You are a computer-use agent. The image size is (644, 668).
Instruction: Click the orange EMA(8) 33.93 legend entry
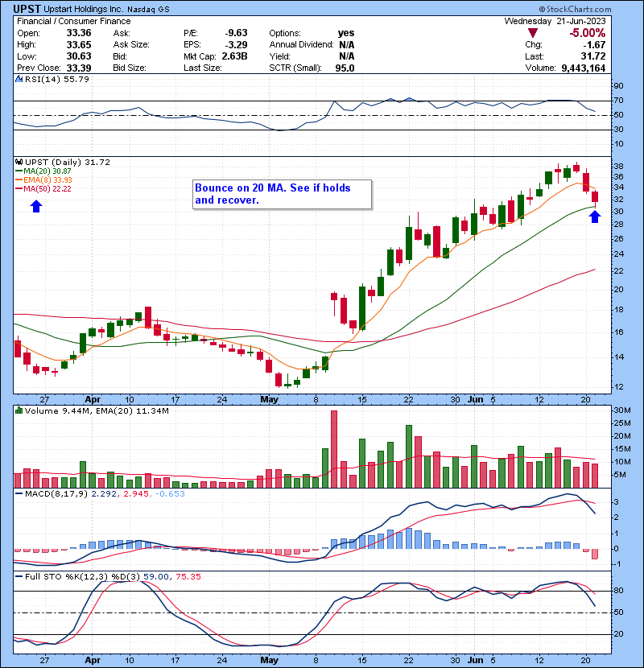pos(44,179)
